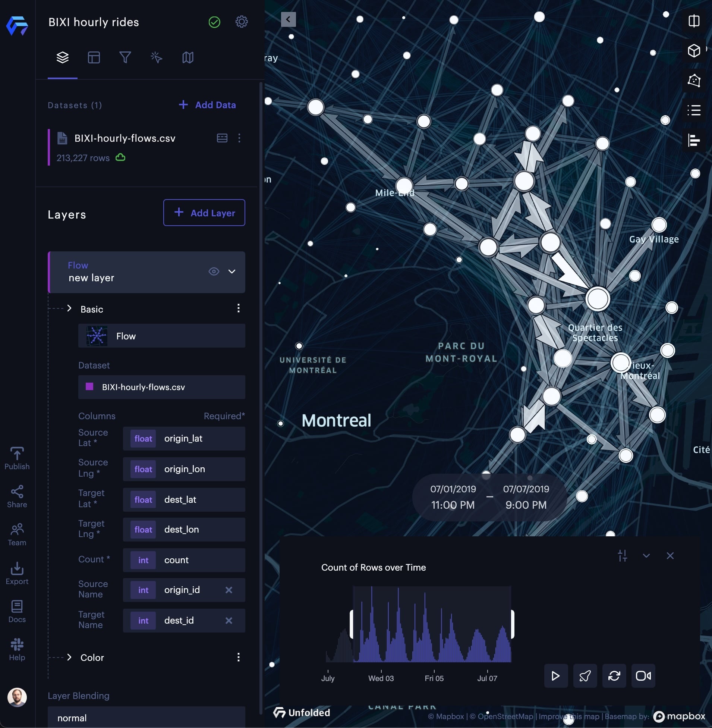Click the user profile avatar
712x728 pixels.
coord(17,697)
